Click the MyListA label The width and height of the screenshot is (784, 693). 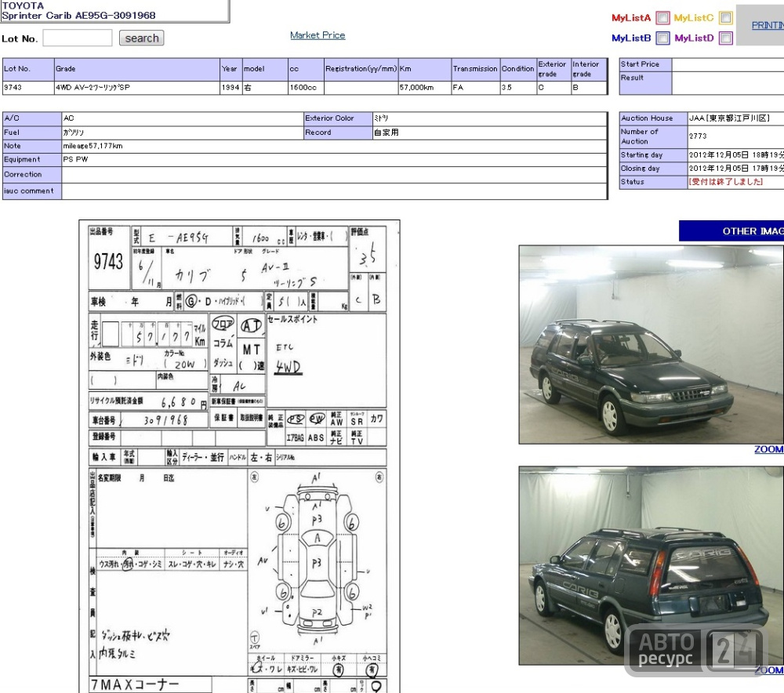pyautogui.click(x=631, y=18)
